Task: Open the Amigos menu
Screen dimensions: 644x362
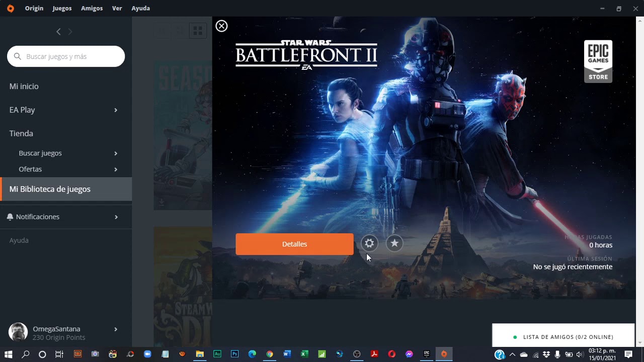Action: 92,8
